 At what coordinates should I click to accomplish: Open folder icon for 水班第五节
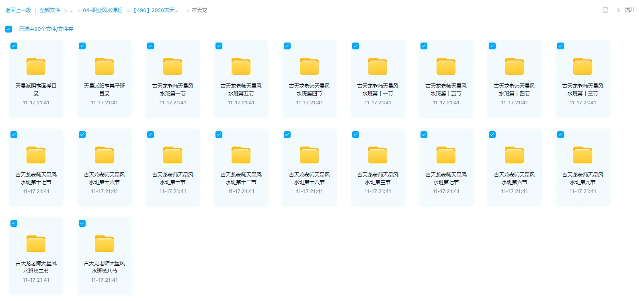click(x=241, y=66)
